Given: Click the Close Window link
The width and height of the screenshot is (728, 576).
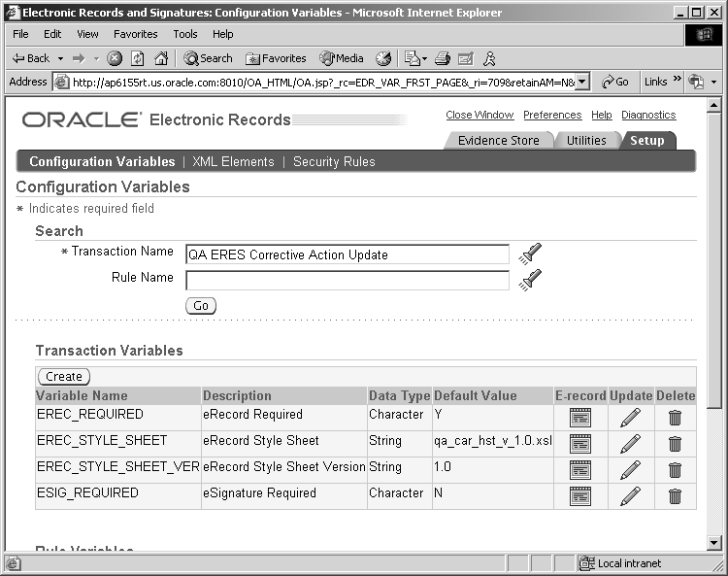Looking at the screenshot, I should tap(480, 115).
